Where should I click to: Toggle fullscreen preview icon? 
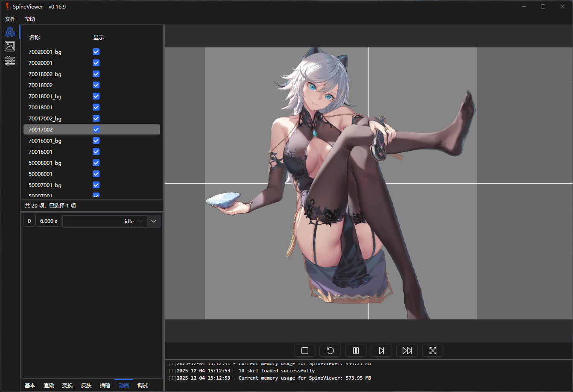(433, 351)
